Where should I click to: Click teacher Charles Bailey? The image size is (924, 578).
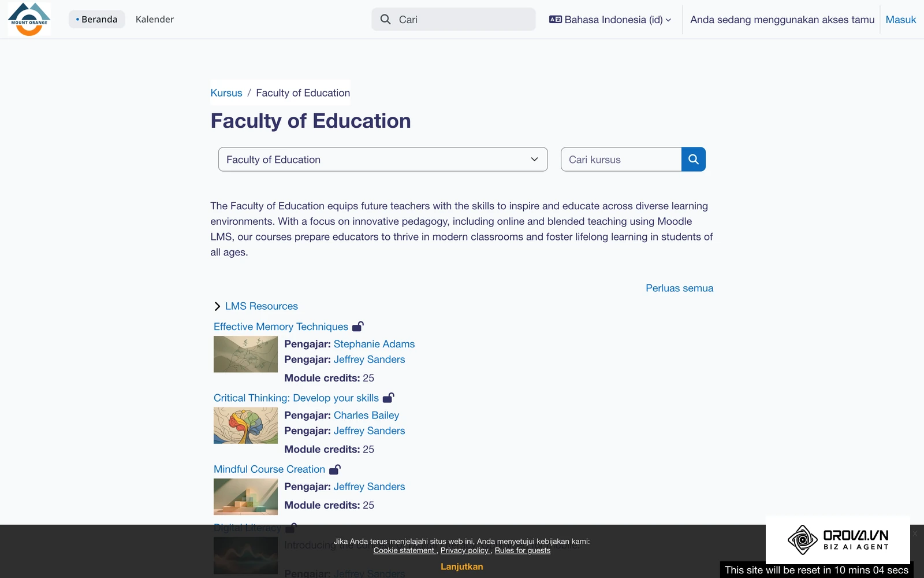coord(366,415)
